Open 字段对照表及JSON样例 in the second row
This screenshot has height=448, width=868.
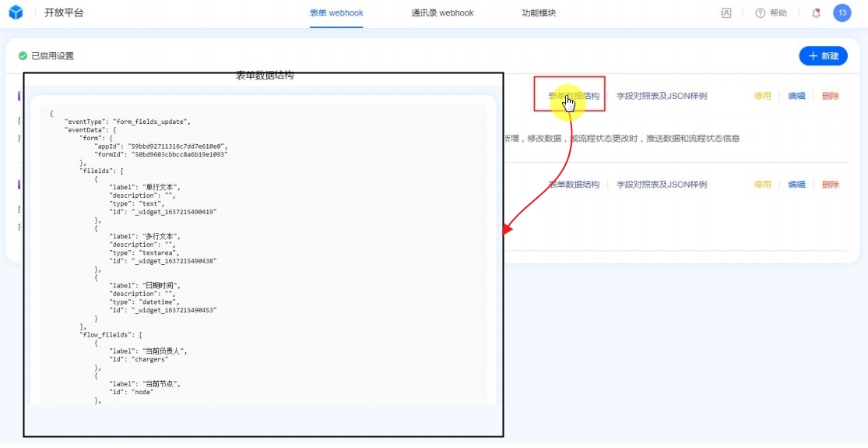point(662,185)
